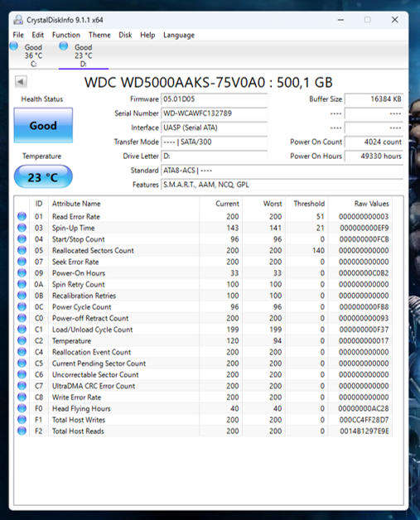Click the Standard field ATA8-ACS

pyautogui.click(x=282, y=171)
